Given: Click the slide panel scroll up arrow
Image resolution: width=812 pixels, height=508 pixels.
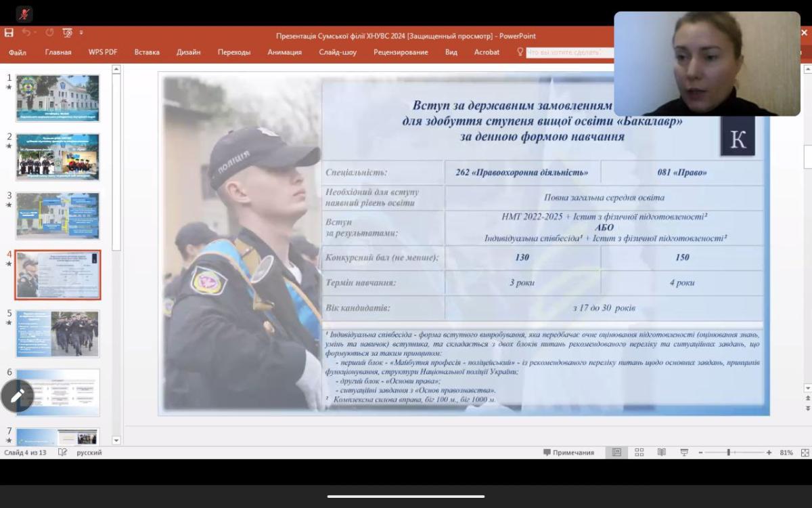Looking at the screenshot, I should point(116,69).
